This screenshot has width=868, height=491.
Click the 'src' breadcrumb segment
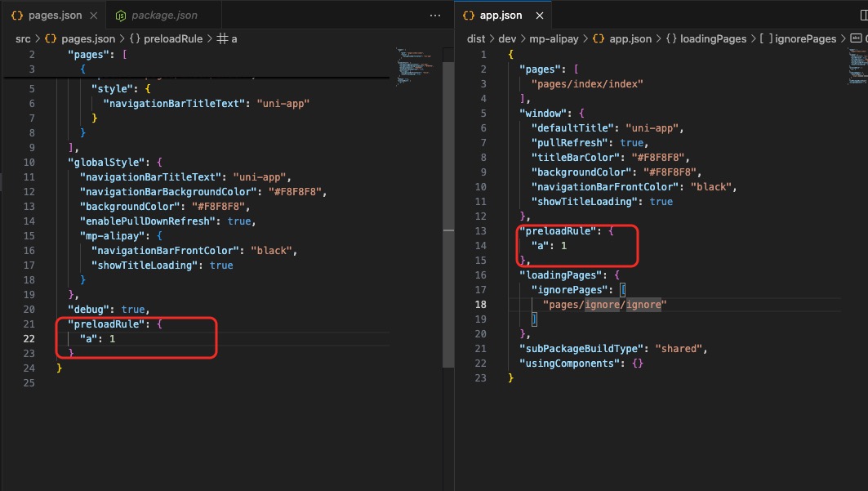point(23,38)
